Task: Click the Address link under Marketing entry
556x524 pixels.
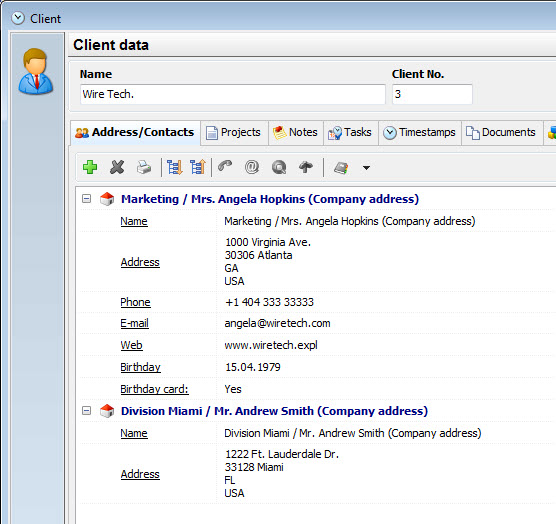Action: pyautogui.click(x=140, y=262)
